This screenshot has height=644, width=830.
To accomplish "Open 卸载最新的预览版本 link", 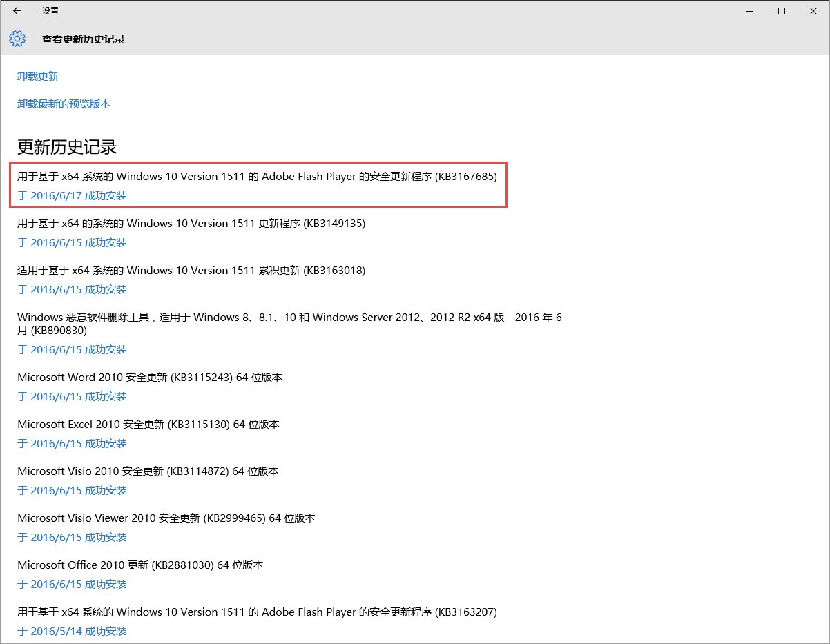I will click(x=64, y=104).
